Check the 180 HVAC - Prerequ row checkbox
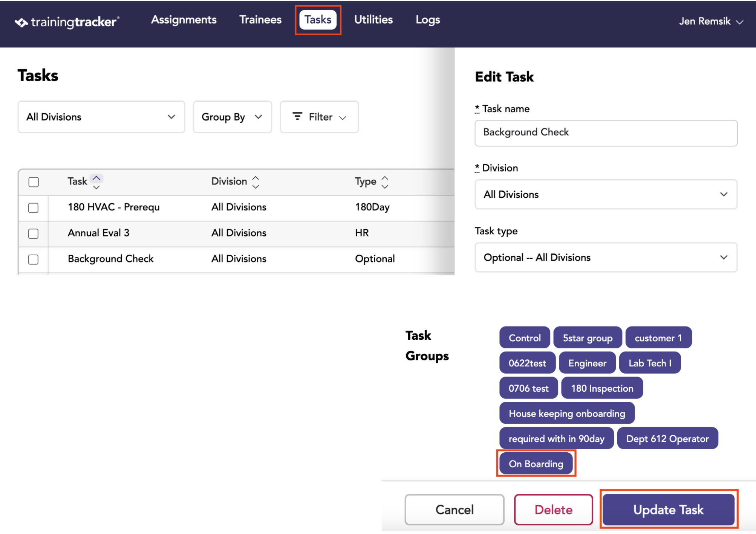This screenshot has height=534, width=756. 34,208
